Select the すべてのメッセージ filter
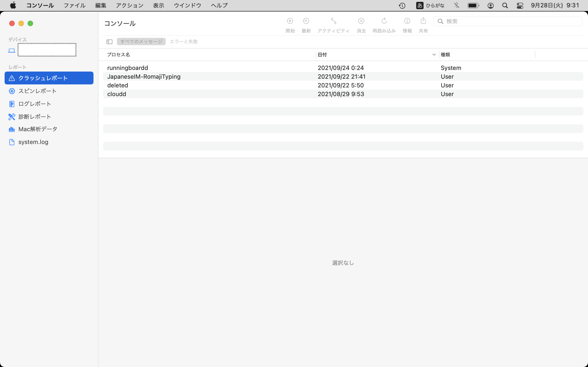The height and width of the screenshot is (367, 588). (141, 42)
